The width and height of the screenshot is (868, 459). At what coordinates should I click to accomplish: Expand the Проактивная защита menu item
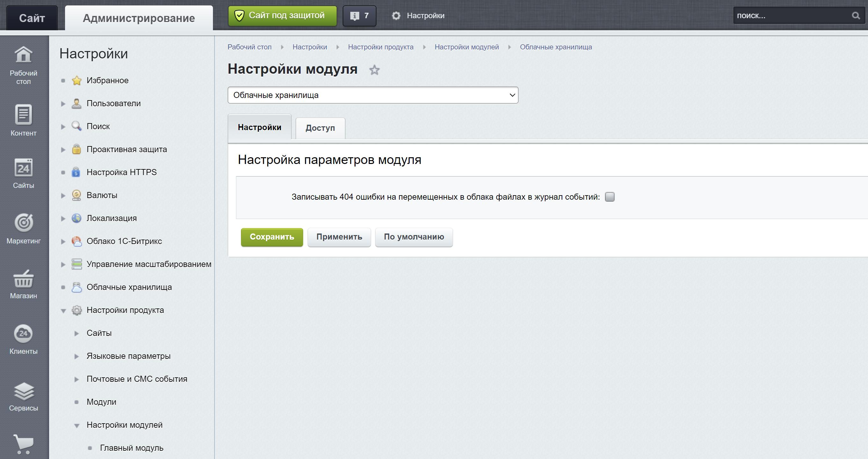tap(63, 149)
